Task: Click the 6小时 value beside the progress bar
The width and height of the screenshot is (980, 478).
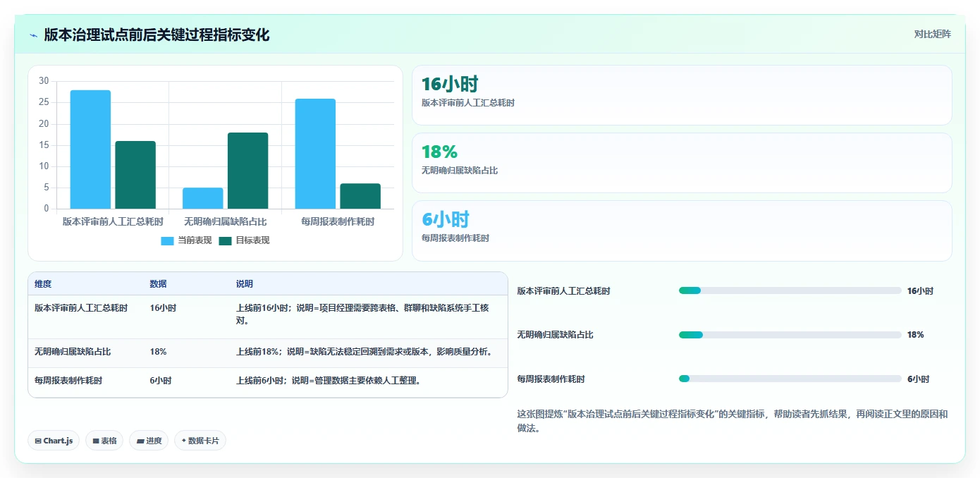Action: pos(918,379)
